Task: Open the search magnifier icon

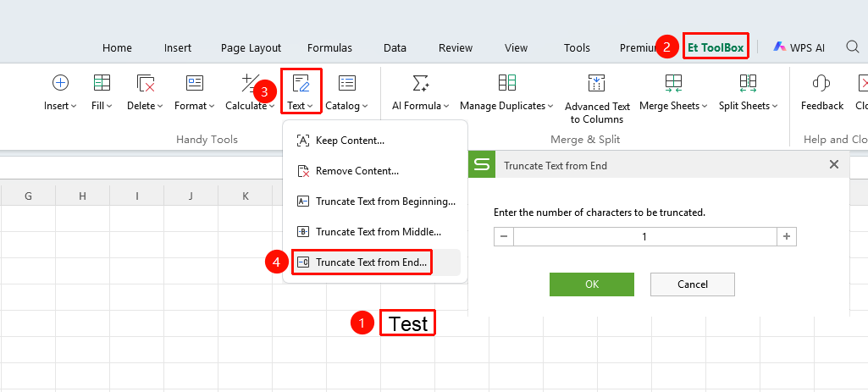Action: point(853,47)
